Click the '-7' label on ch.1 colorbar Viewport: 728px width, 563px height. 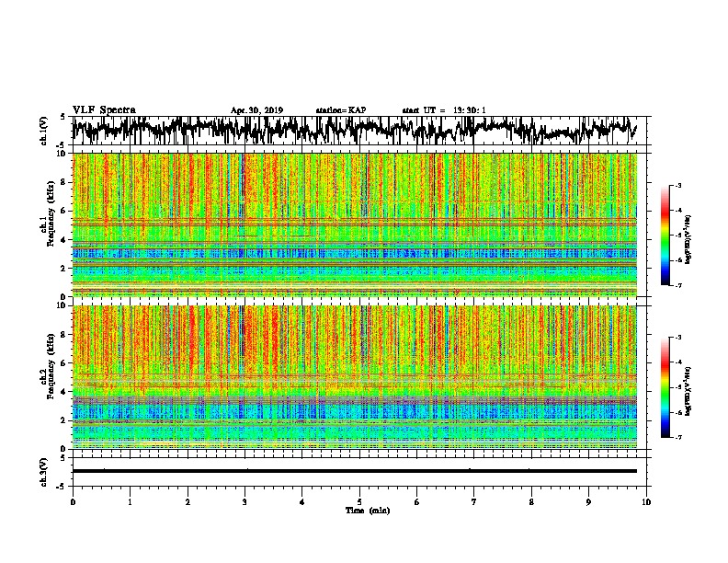[678, 285]
